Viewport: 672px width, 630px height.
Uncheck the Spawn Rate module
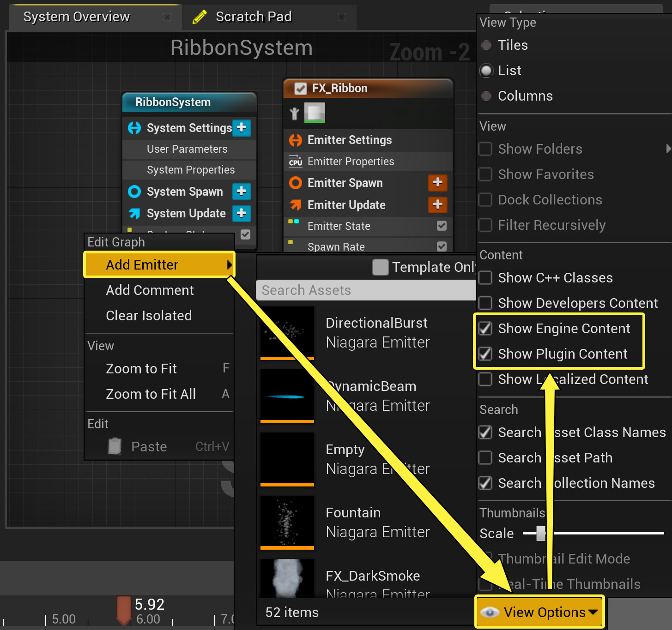(x=442, y=246)
